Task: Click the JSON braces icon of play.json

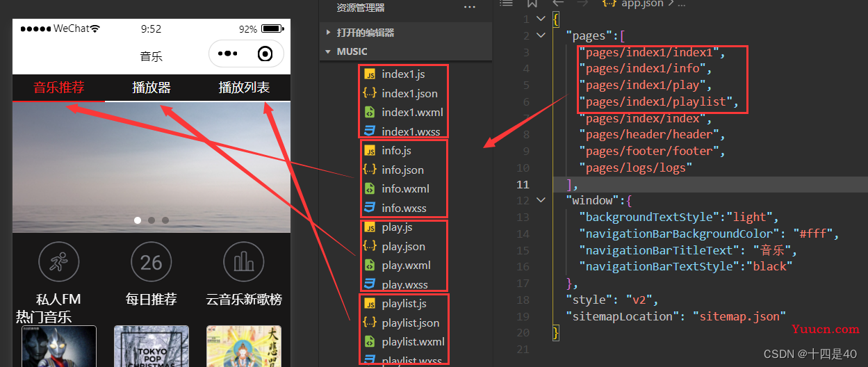Action: (x=370, y=246)
